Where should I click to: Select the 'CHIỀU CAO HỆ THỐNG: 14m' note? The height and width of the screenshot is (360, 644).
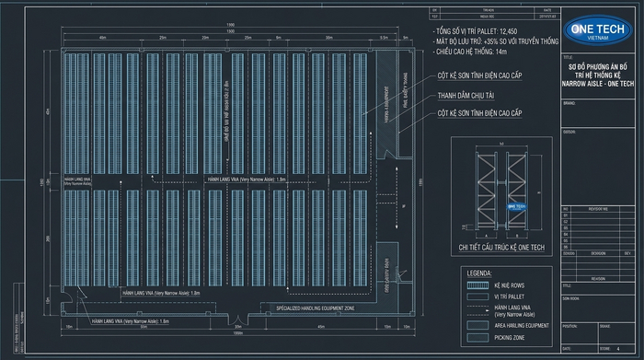click(471, 52)
